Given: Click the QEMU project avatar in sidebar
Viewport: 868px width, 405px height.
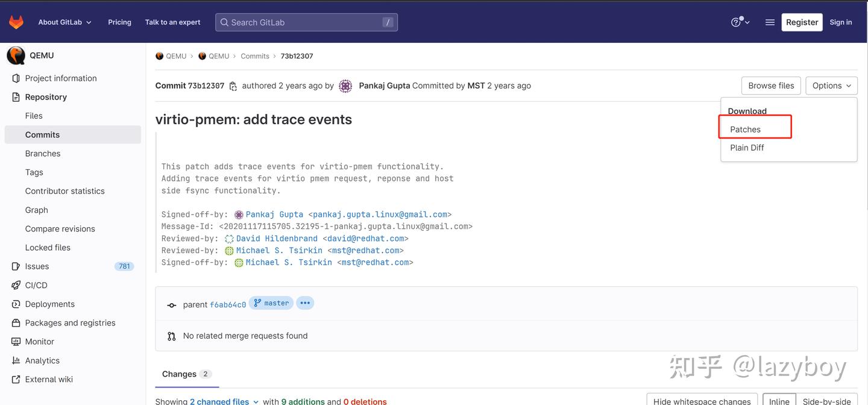Looking at the screenshot, I should 16,55.
